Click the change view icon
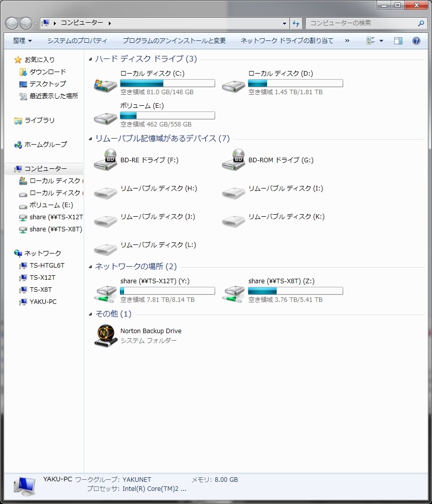 [x=371, y=40]
